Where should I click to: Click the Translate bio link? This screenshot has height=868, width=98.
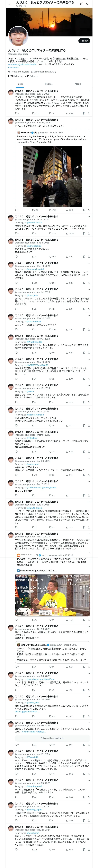(14, 67)
